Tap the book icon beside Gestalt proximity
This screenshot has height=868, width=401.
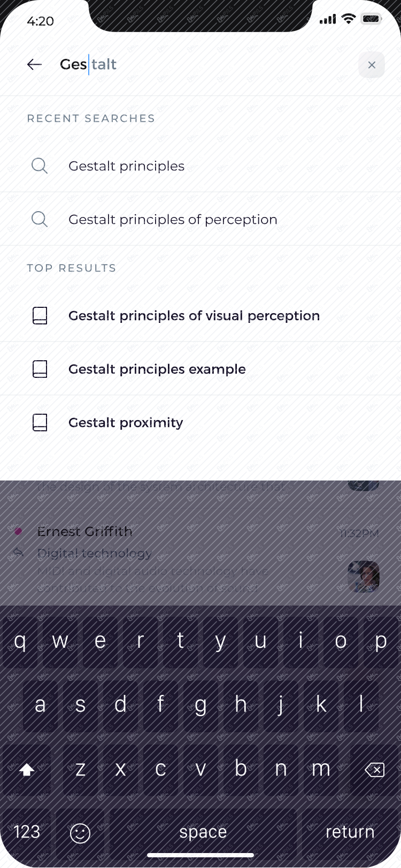click(x=40, y=422)
